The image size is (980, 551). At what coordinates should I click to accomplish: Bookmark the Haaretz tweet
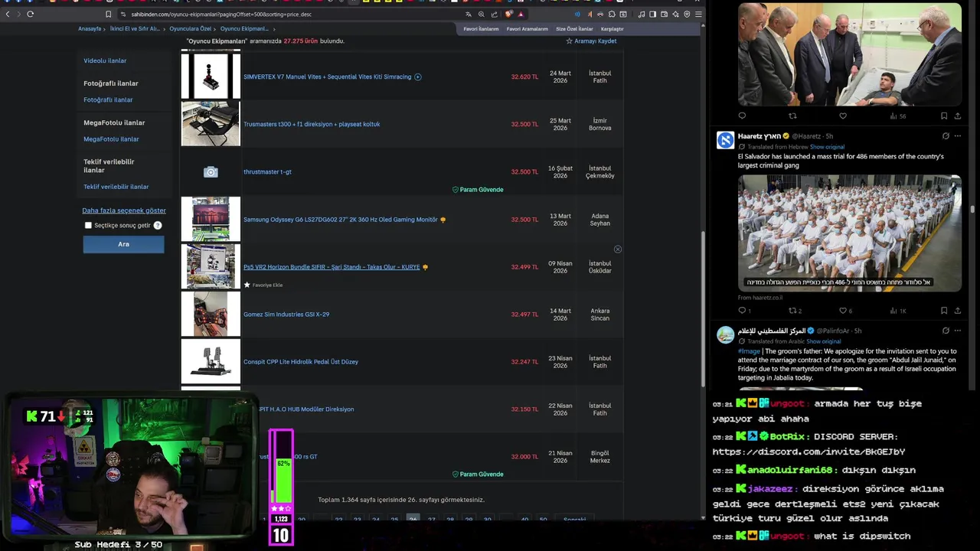[x=944, y=311]
